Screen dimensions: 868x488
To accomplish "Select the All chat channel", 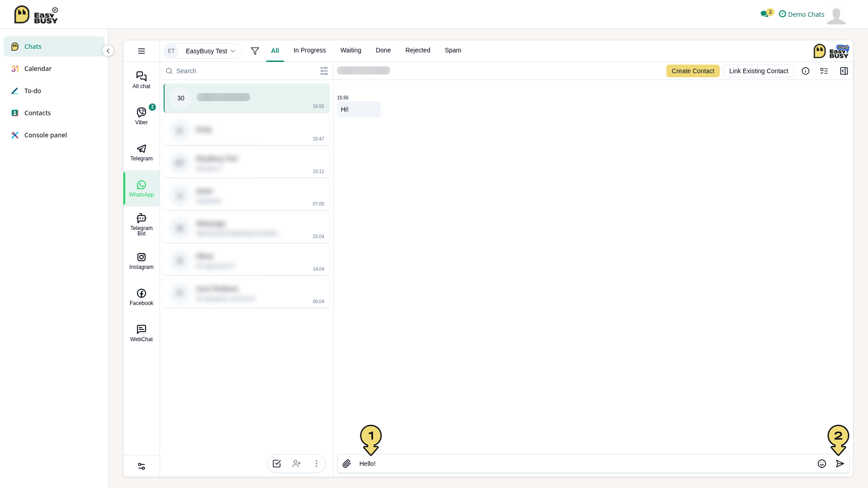I will (x=142, y=80).
